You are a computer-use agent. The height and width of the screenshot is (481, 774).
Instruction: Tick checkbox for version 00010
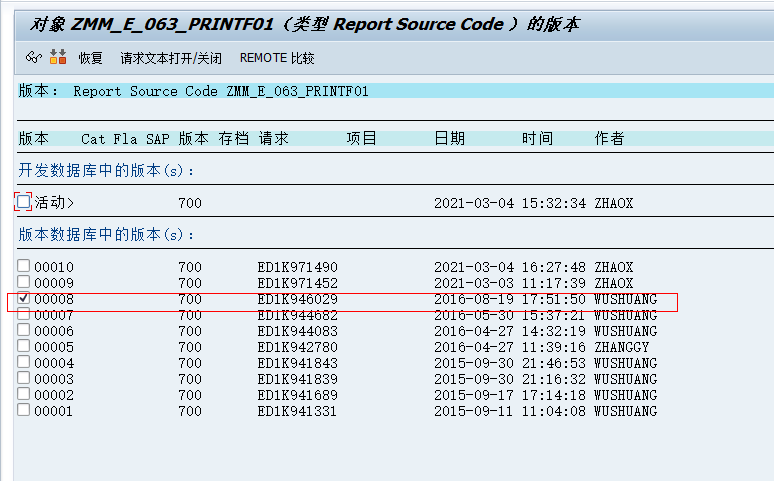23,266
